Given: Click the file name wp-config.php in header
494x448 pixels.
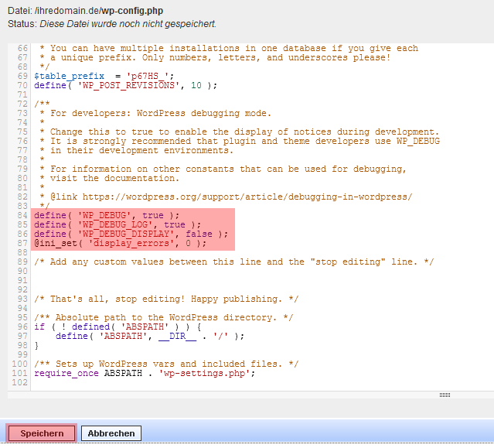Looking at the screenshot, I should [132, 11].
